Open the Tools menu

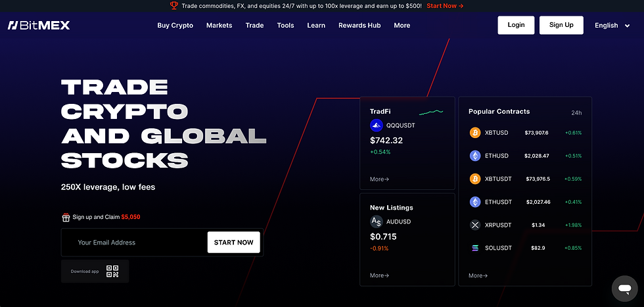pyautogui.click(x=285, y=26)
